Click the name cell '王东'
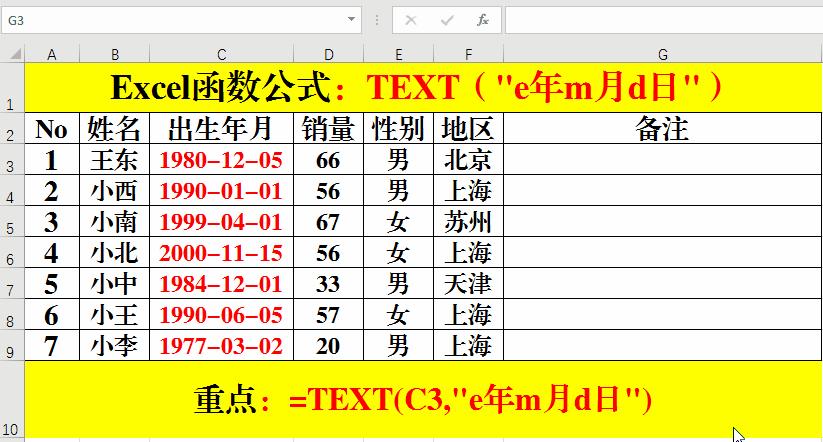 (x=114, y=160)
